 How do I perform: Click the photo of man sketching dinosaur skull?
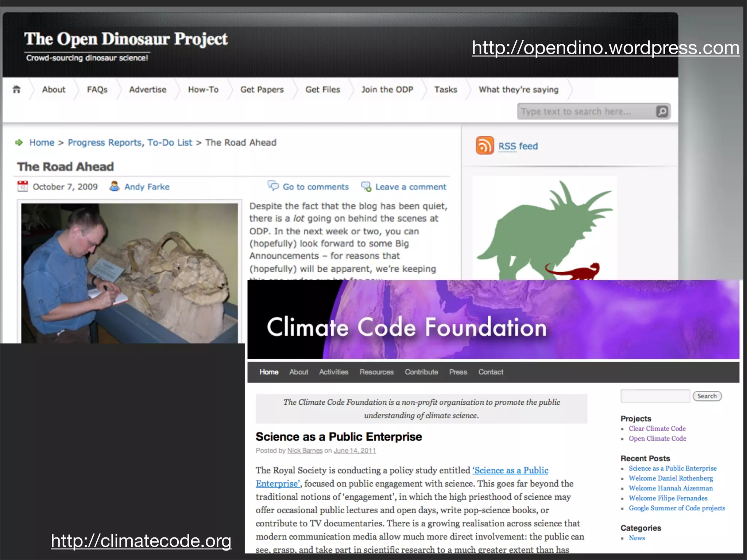click(x=129, y=273)
